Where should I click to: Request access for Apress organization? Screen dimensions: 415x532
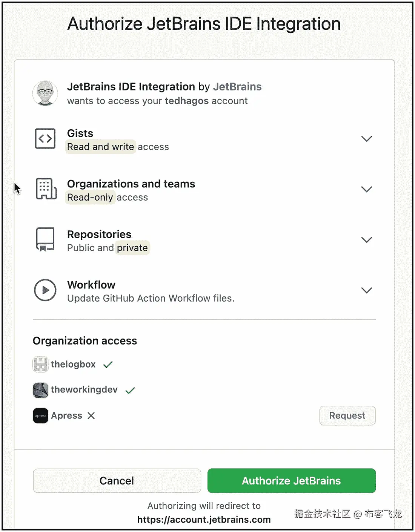point(347,415)
